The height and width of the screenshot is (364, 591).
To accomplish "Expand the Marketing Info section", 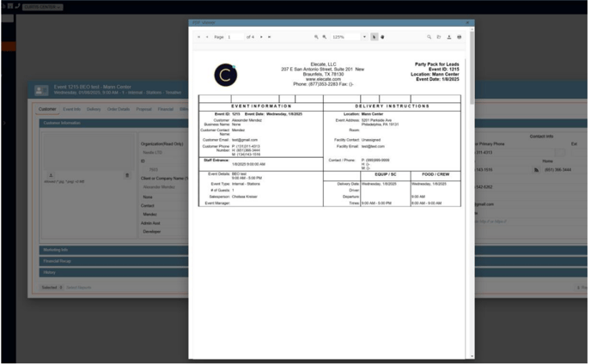I will tap(114, 250).
